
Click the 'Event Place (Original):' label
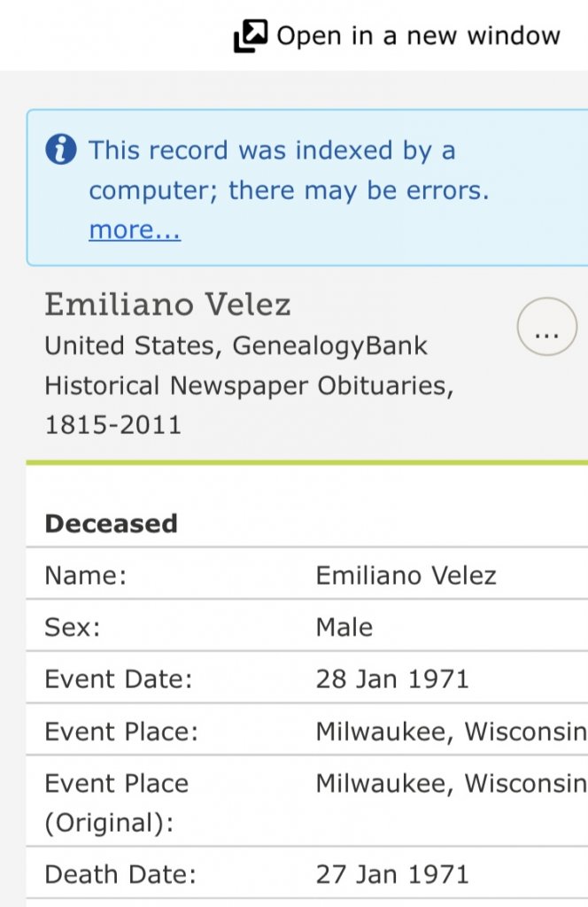[116, 803]
